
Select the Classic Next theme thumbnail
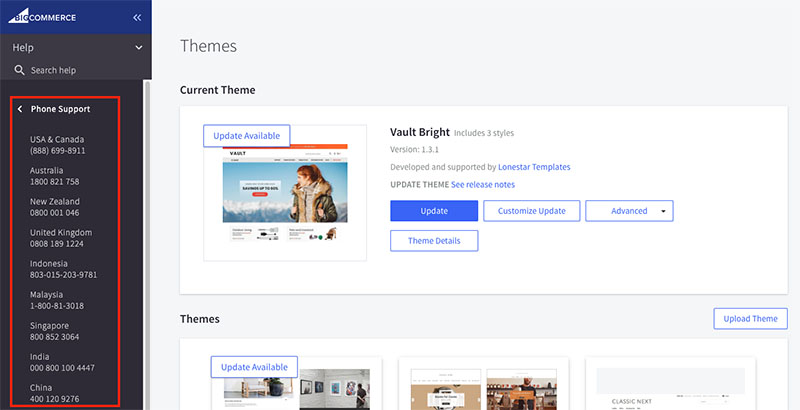click(x=670, y=388)
